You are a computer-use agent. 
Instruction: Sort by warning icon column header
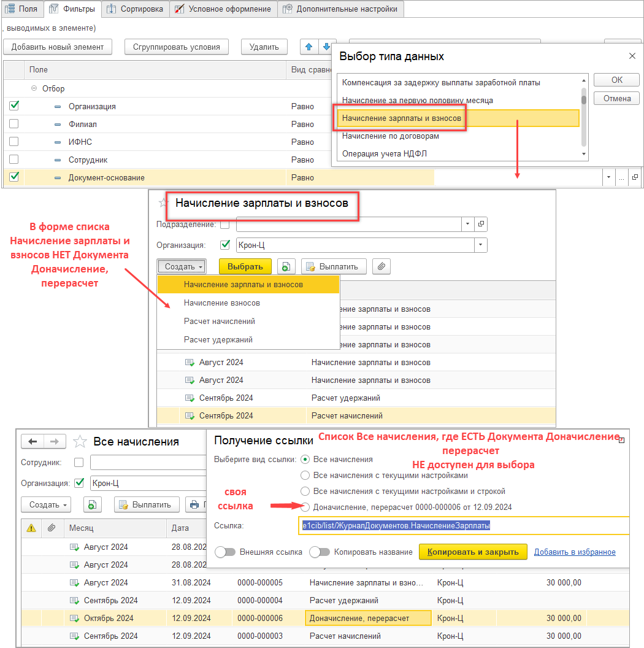click(x=31, y=528)
